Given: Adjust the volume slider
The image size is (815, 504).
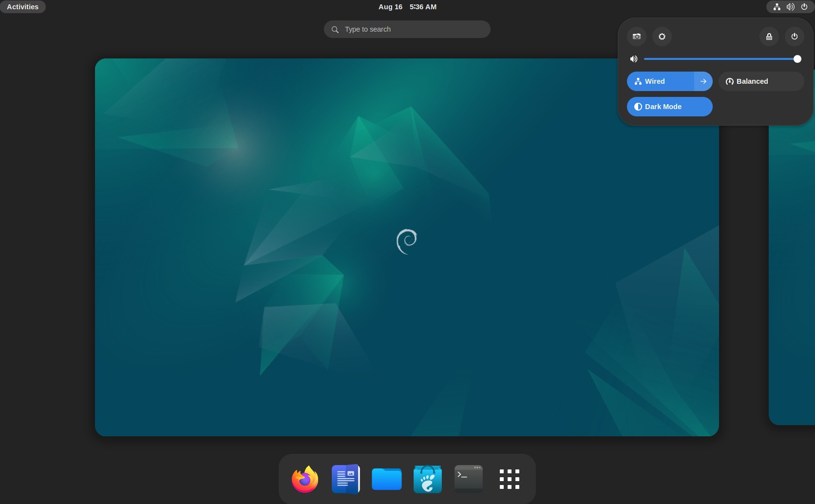Looking at the screenshot, I should pos(722,59).
